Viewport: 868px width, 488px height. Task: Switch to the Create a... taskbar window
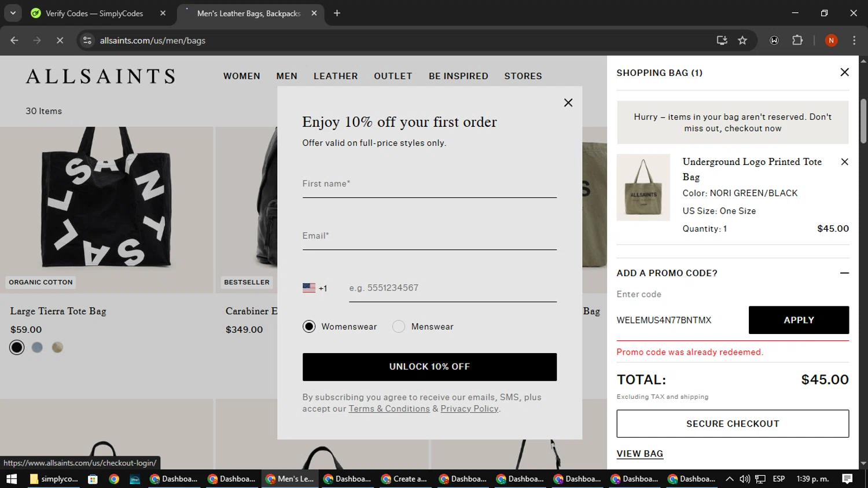click(404, 479)
